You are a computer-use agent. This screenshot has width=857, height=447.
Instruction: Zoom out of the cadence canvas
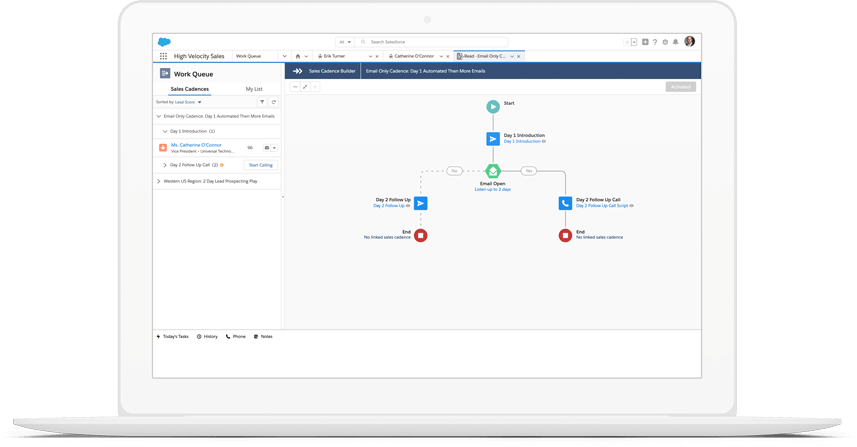tap(295, 87)
